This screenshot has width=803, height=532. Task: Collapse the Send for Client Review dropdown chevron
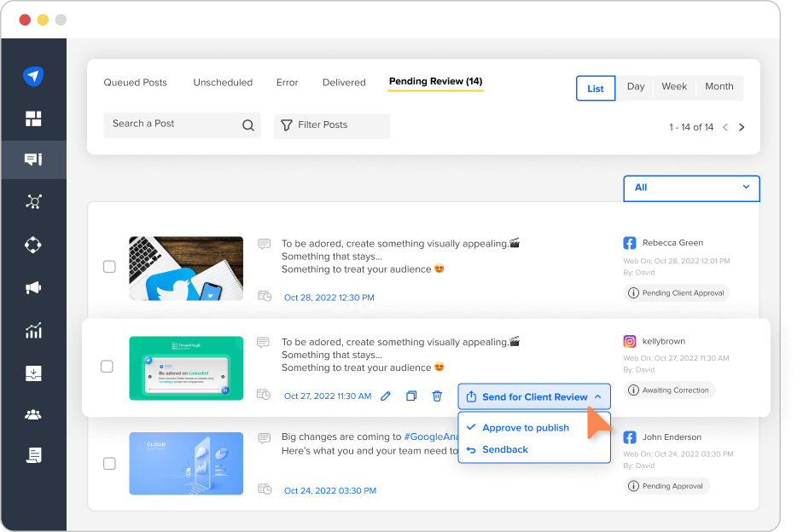click(596, 396)
